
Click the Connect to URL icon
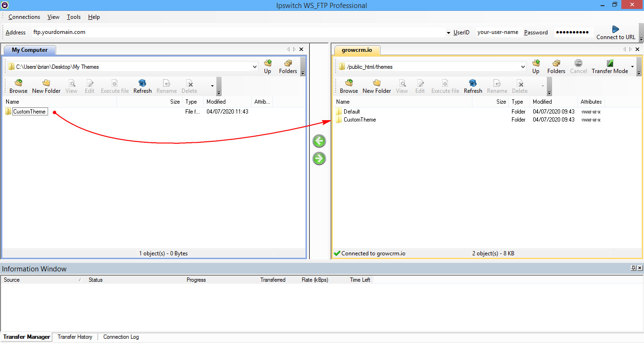tap(615, 29)
